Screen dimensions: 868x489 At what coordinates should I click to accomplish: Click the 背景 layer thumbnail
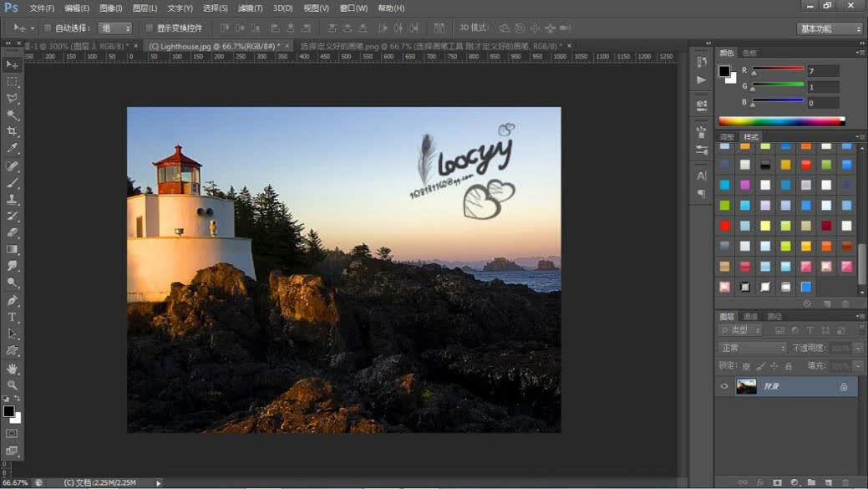pyautogui.click(x=746, y=386)
